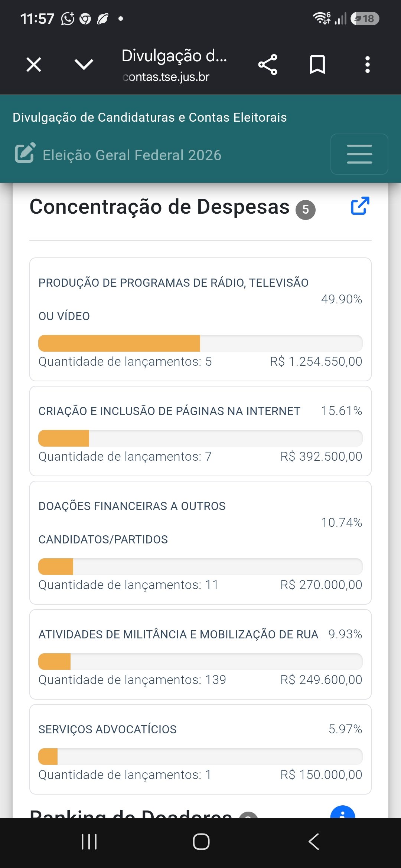The width and height of the screenshot is (401, 868).
Task: Select Atividades de Militância e Mobilização row
Action: 200,654
